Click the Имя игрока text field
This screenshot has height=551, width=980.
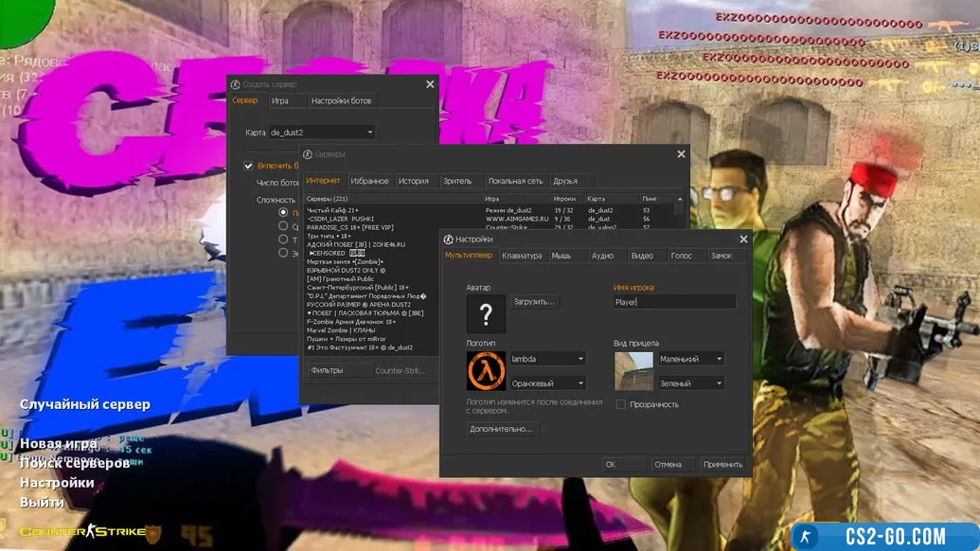pos(674,302)
